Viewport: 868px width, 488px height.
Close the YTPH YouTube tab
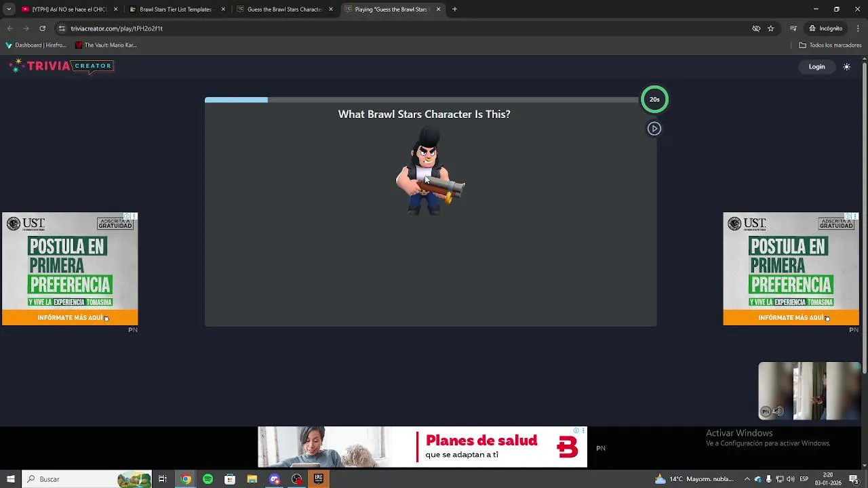point(115,9)
